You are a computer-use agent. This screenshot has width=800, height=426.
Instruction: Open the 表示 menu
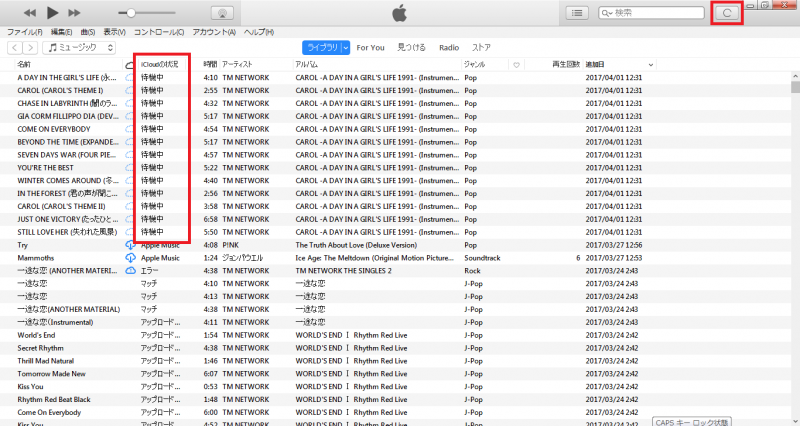point(114,32)
